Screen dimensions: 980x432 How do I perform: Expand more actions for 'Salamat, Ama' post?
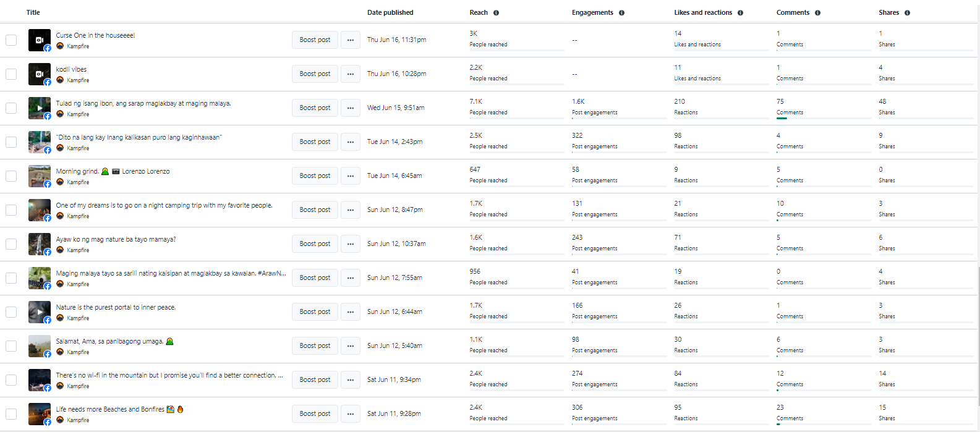point(351,346)
